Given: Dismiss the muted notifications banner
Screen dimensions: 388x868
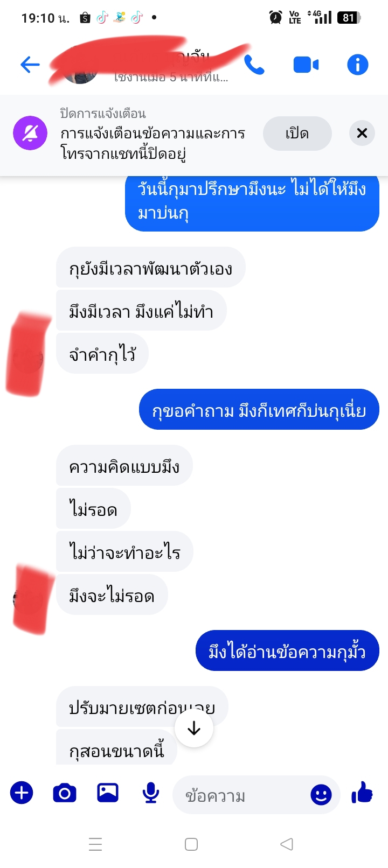Looking at the screenshot, I should tap(362, 133).
